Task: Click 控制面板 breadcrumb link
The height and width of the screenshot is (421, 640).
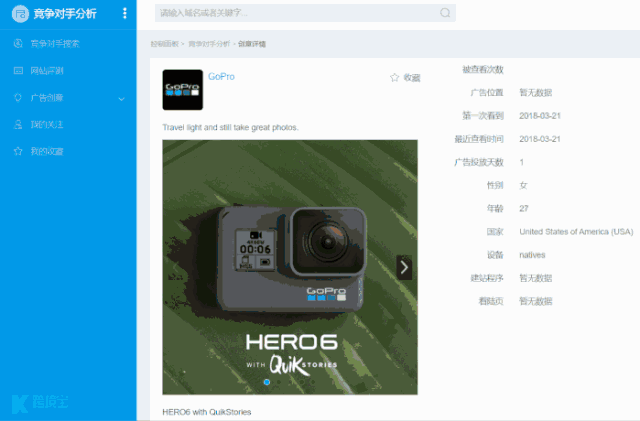Action: point(164,45)
